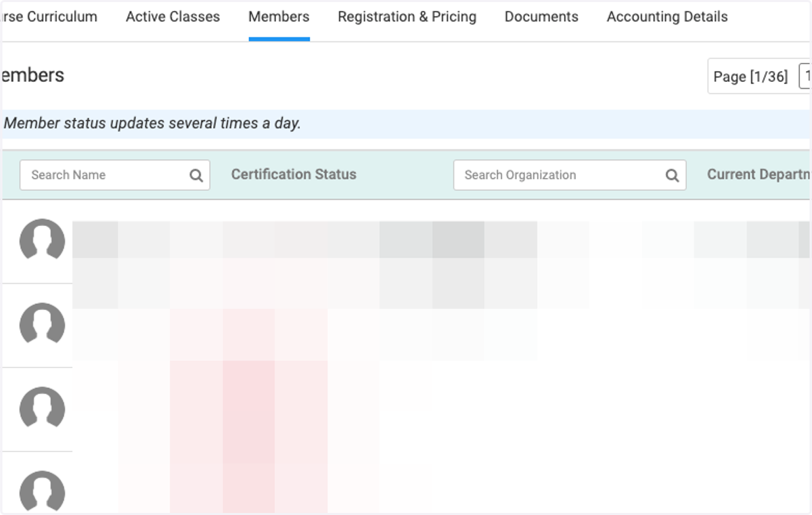Open the Documents tab
Screen dimensions: 812x515
541,17
